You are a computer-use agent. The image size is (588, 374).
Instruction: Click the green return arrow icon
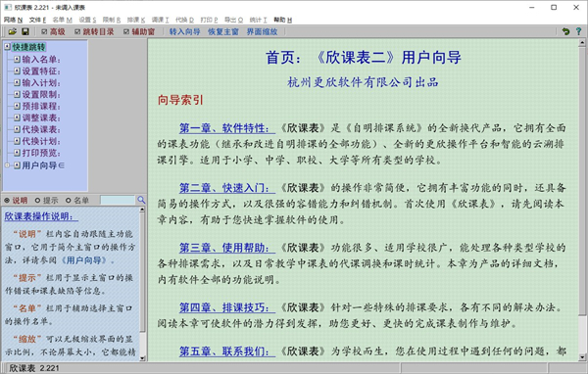[565, 32]
